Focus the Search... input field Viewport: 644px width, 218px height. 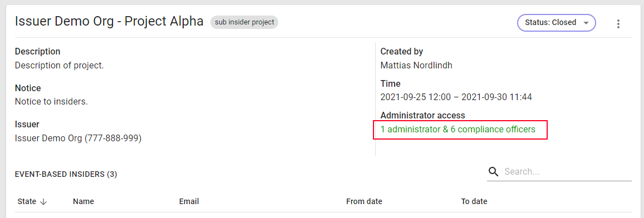[x=567, y=172]
